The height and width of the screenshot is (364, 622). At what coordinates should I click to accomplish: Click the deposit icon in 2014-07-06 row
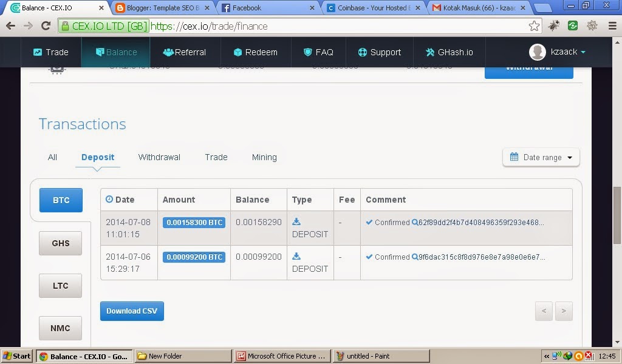point(296,256)
